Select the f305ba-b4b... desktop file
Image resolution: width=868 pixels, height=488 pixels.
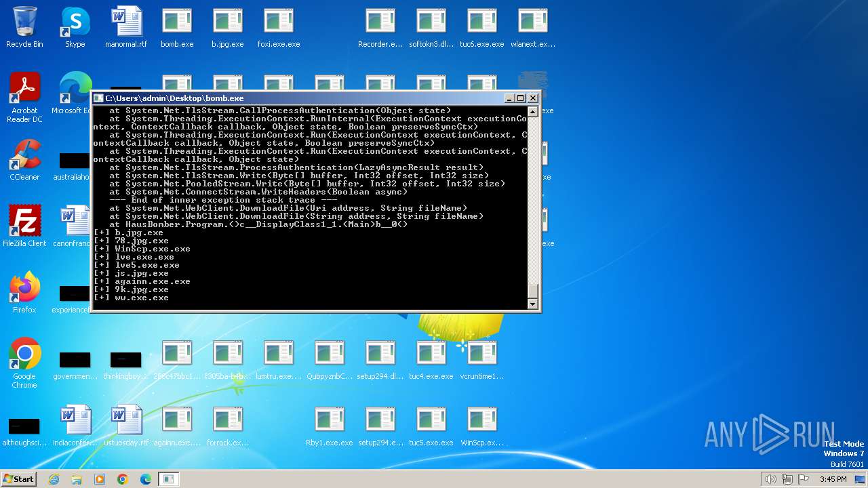click(228, 359)
